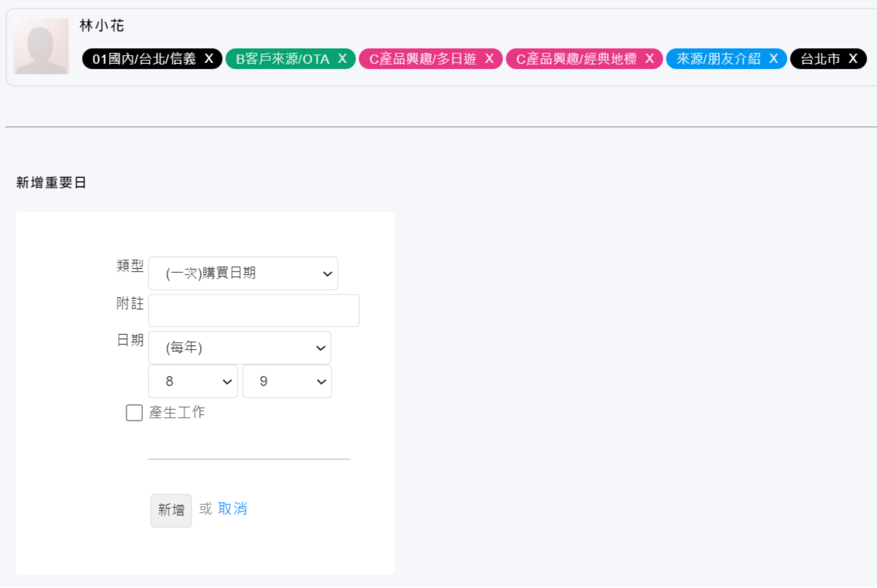Image resolution: width=877 pixels, height=588 pixels.
Task: Remove the C產品興趣/經典地標 tag
Action: 649,59
